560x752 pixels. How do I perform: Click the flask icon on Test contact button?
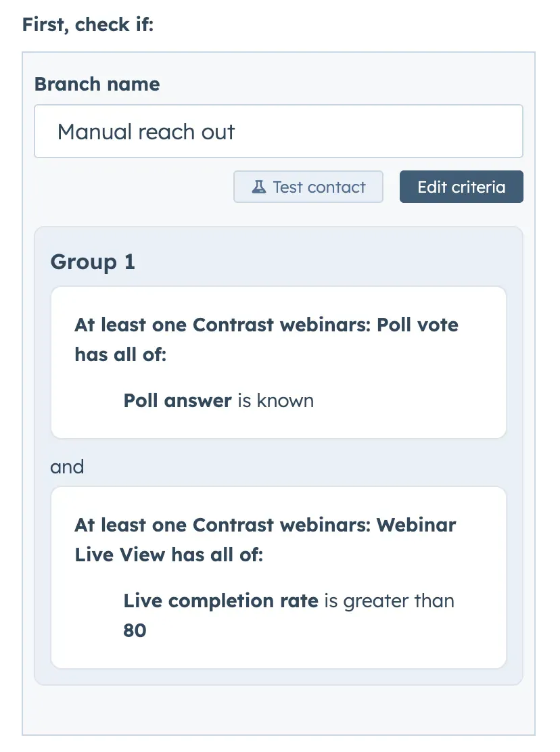tap(259, 186)
